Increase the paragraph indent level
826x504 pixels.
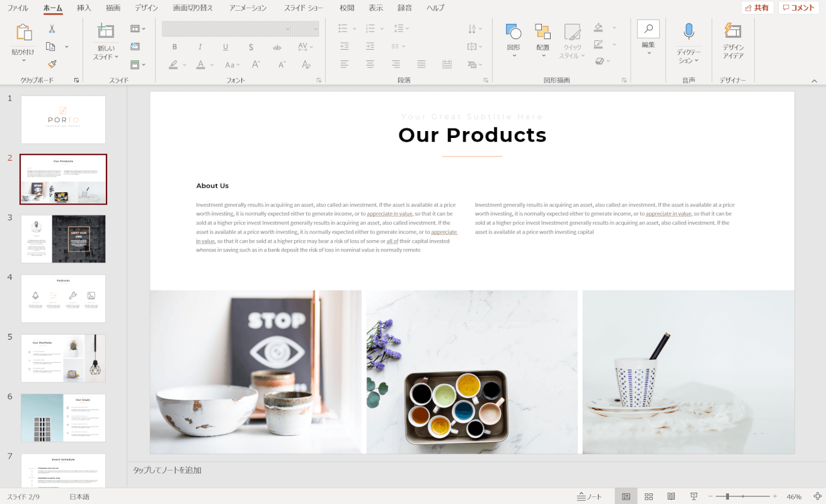pos(370,47)
